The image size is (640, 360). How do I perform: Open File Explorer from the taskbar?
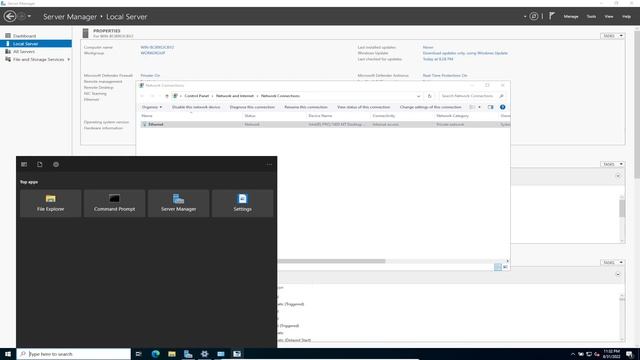click(172, 354)
